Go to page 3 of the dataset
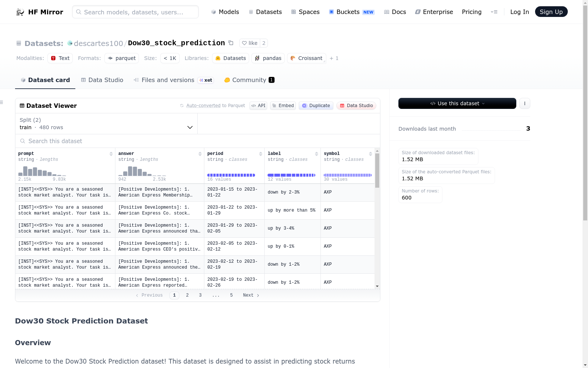588x368 pixels. [x=200, y=295]
